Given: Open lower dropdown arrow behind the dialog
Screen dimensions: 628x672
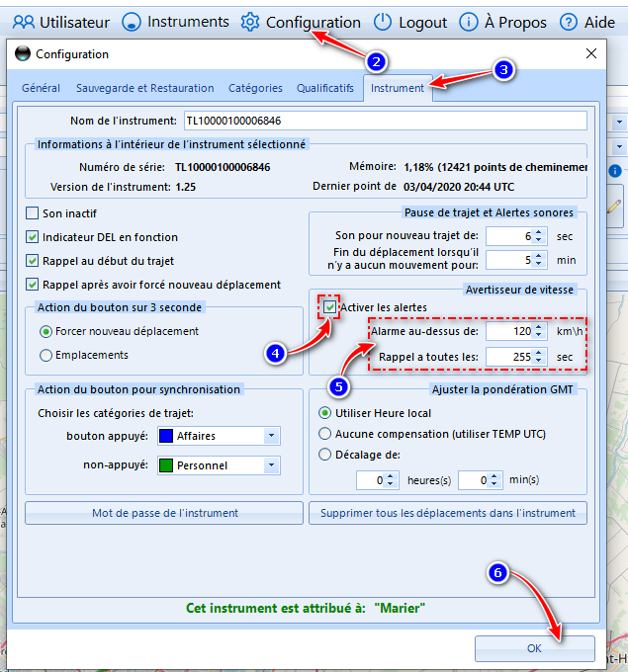Looking at the screenshot, I should point(619,146).
